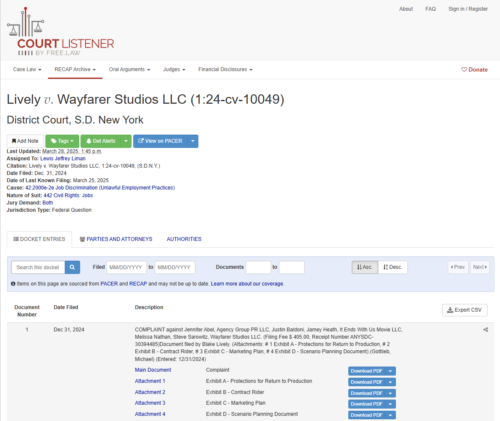Expand Download PDF caret for Exhibit C
The image size is (500, 421).
(390, 404)
